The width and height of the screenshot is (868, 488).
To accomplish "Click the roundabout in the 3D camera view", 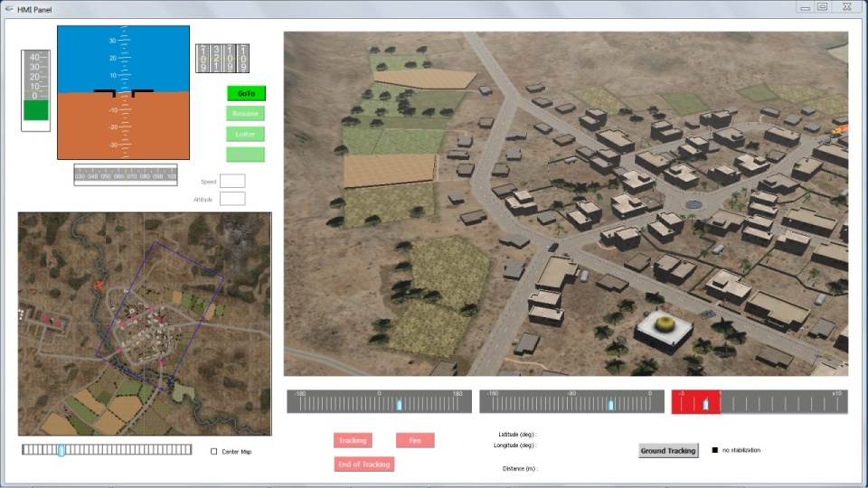I will click(693, 205).
